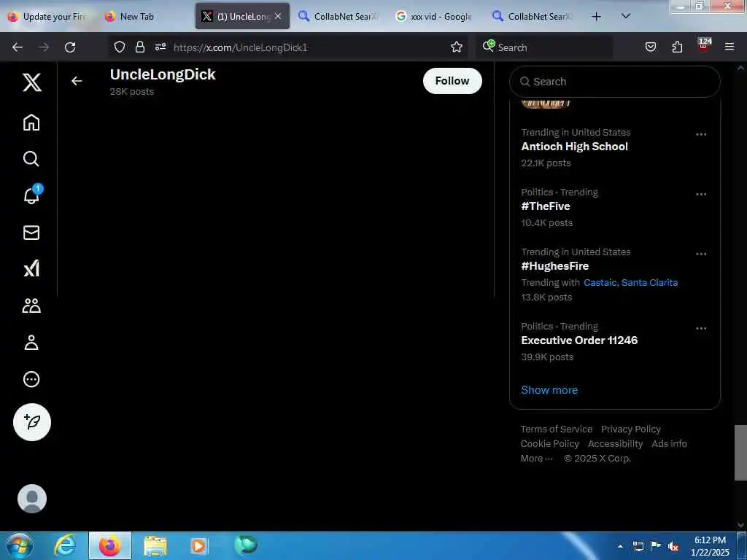Reload the page with the refresh icon
This screenshot has height=560, width=747.
70,47
